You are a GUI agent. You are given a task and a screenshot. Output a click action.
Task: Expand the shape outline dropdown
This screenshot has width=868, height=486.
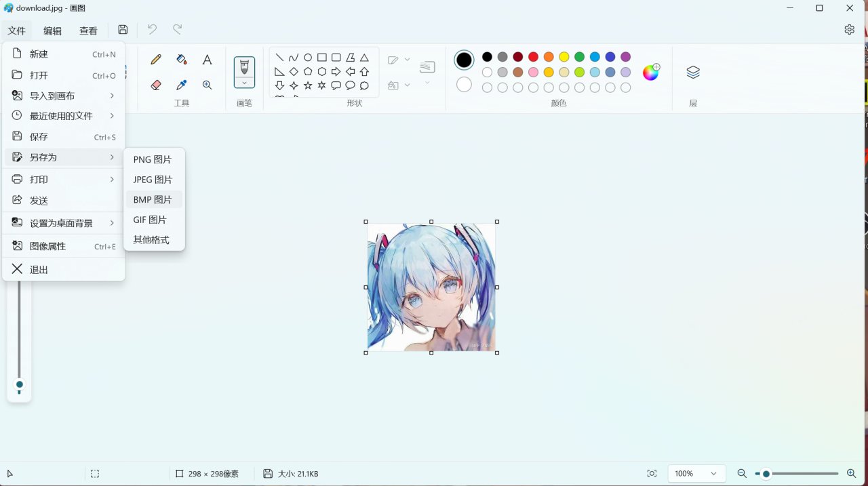(407, 60)
